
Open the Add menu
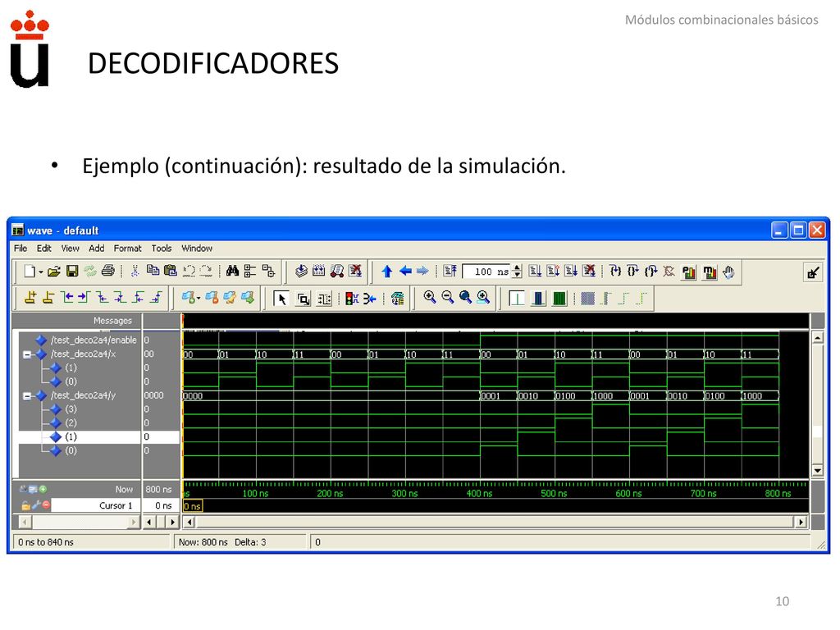click(97, 248)
